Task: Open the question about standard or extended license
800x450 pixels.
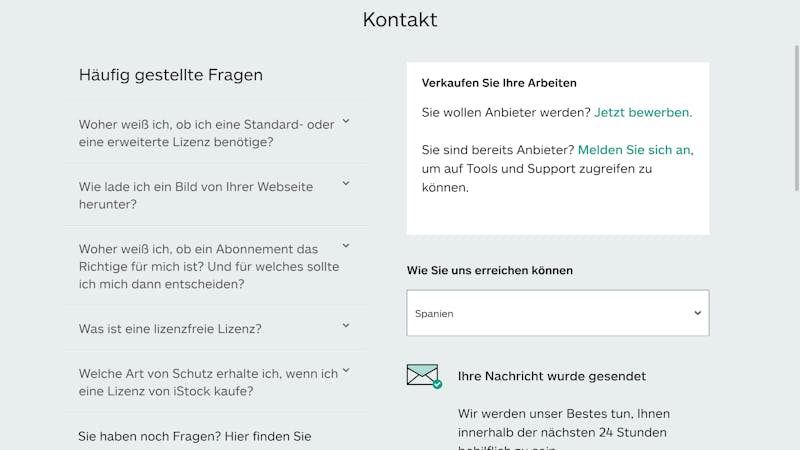Action: point(207,133)
